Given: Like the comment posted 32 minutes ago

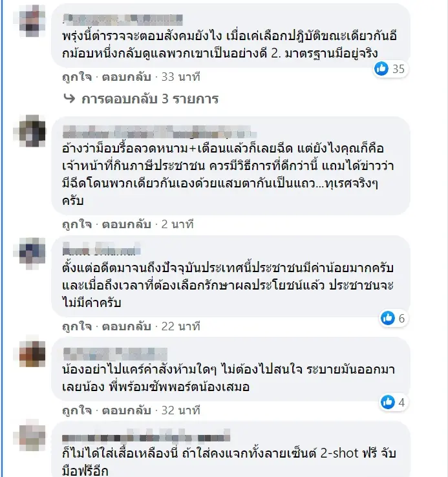Looking at the screenshot, I should 77,410.
